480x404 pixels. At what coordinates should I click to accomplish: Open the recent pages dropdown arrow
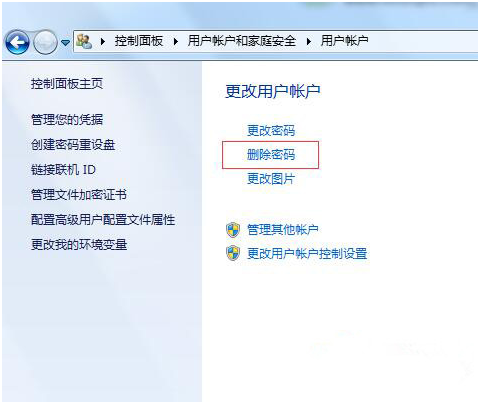point(66,43)
